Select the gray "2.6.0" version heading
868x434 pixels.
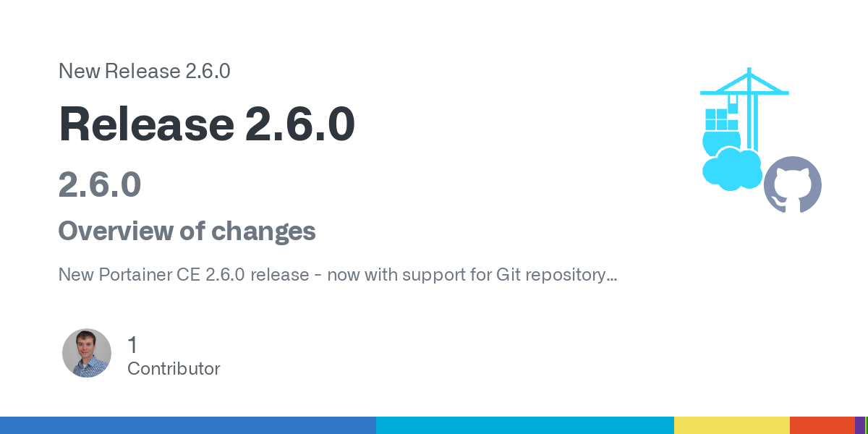[x=99, y=184]
